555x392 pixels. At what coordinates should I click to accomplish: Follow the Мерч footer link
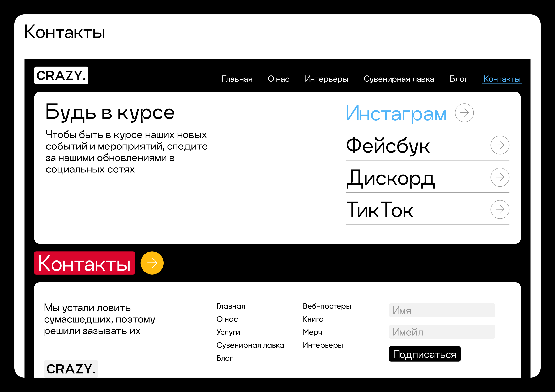pyautogui.click(x=312, y=332)
